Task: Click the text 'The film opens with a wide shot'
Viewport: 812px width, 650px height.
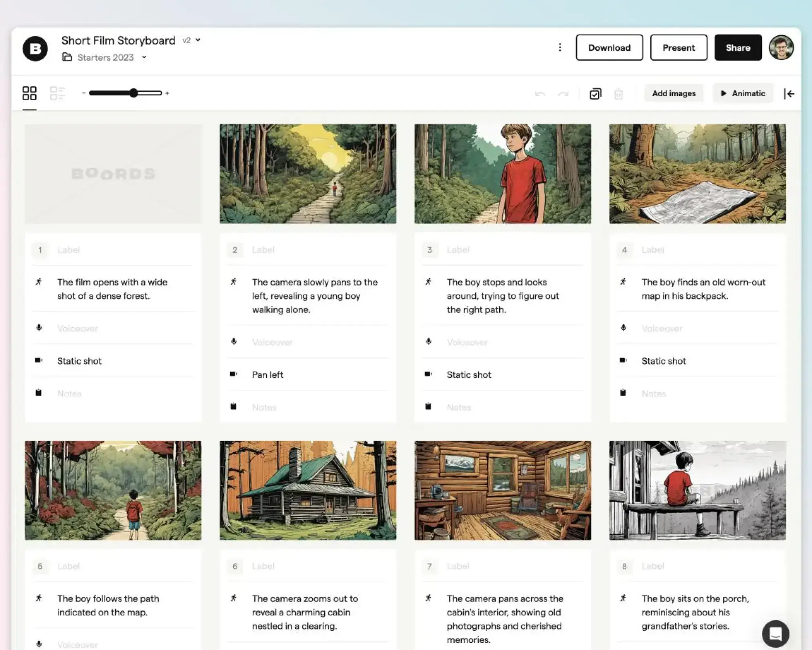Action: [x=112, y=289]
